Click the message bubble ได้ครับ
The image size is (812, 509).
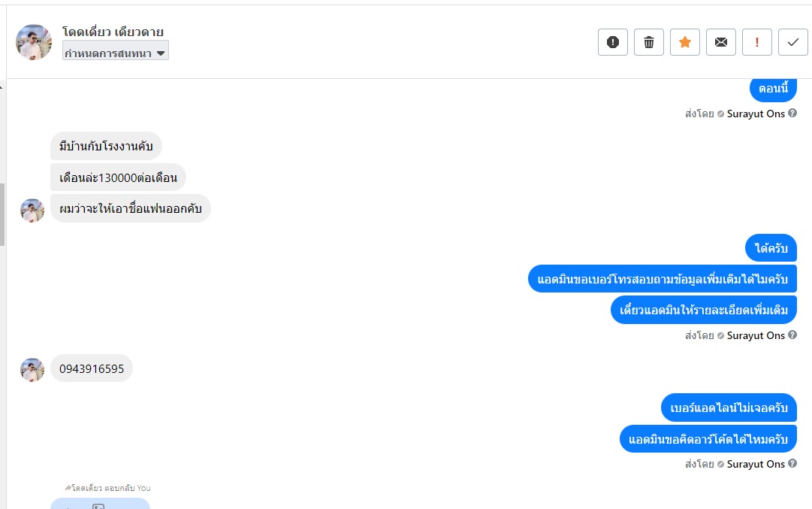click(771, 248)
